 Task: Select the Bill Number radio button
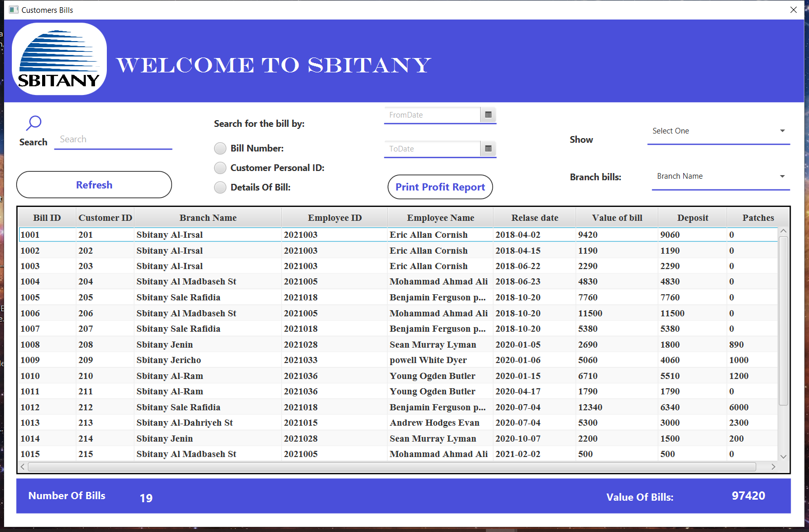[x=220, y=148]
